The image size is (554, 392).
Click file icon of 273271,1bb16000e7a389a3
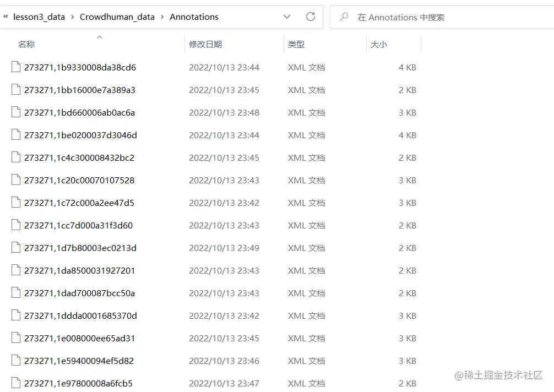(16, 89)
